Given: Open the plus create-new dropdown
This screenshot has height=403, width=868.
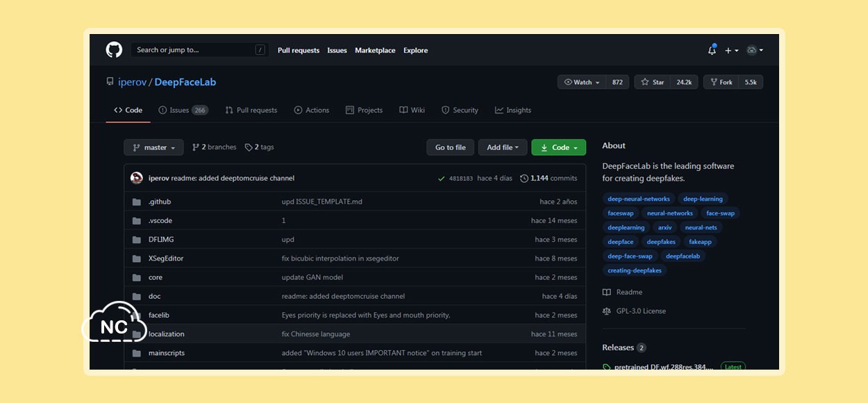Looking at the screenshot, I should [x=732, y=50].
